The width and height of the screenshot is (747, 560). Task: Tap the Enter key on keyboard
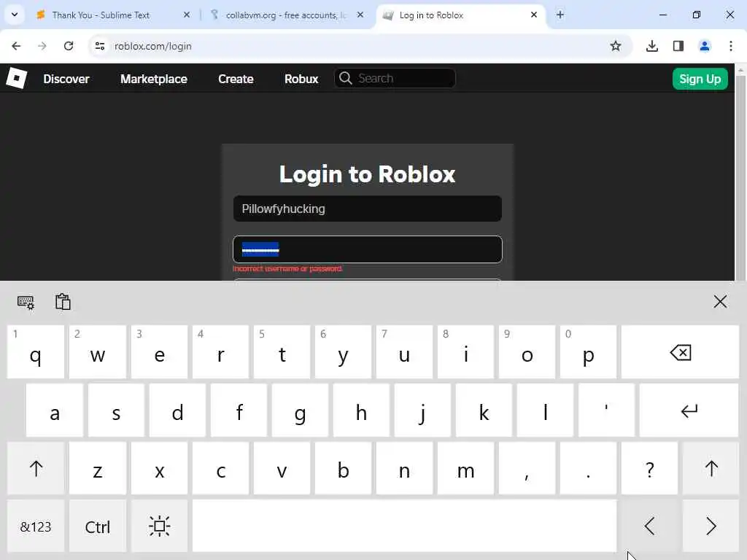(x=689, y=410)
